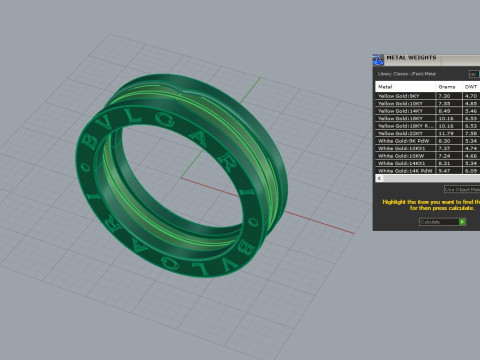The width and height of the screenshot is (480, 360).
Task: Click the 11.79 grams value
Action: pos(446,133)
